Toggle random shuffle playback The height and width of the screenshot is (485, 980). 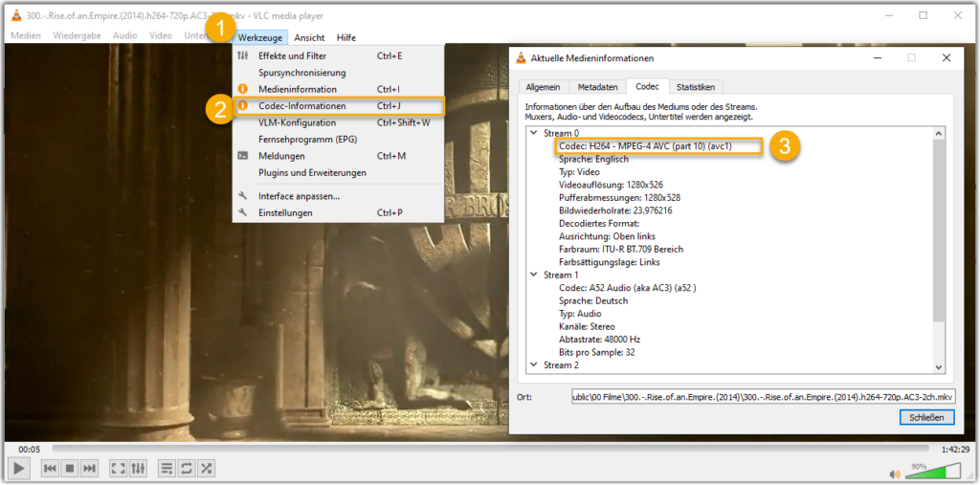point(206,468)
